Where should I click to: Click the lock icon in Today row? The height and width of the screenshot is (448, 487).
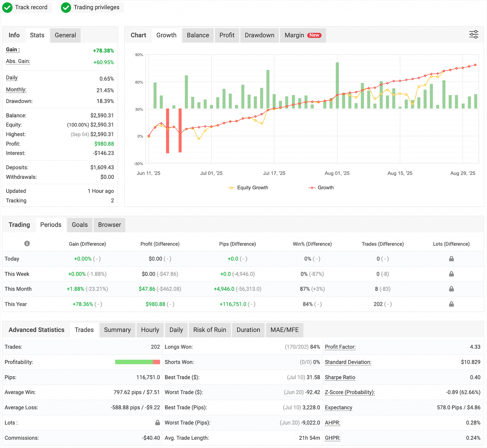click(451, 259)
